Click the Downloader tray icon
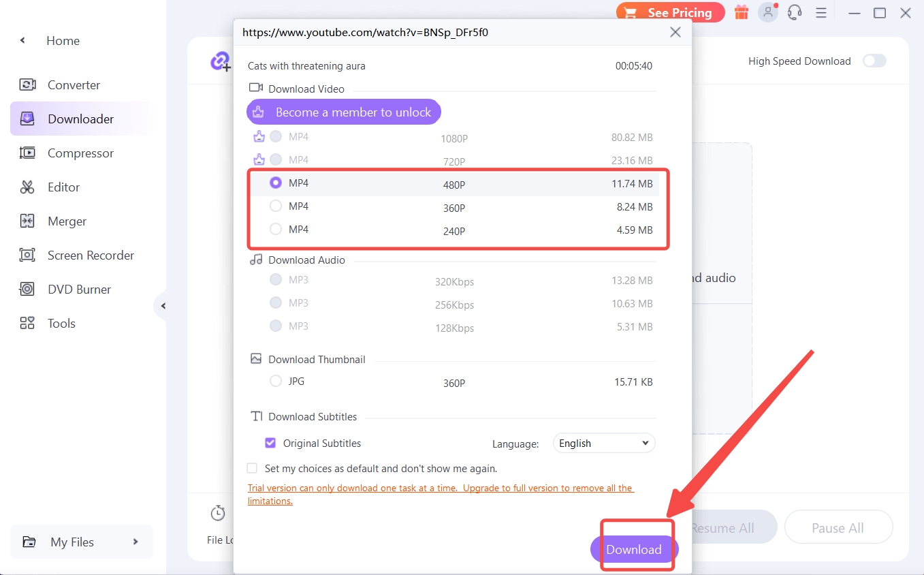This screenshot has height=575, width=924. [27, 119]
